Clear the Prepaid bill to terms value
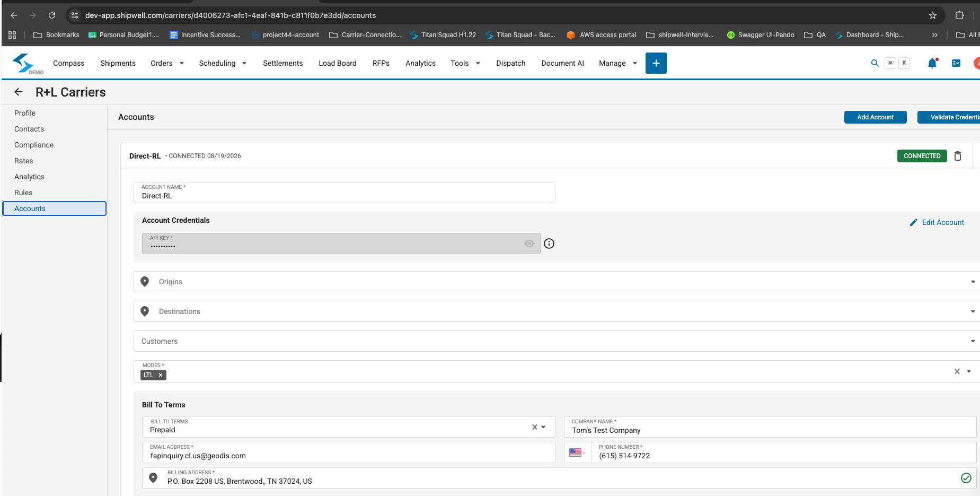The height and width of the screenshot is (496, 980). click(535, 427)
